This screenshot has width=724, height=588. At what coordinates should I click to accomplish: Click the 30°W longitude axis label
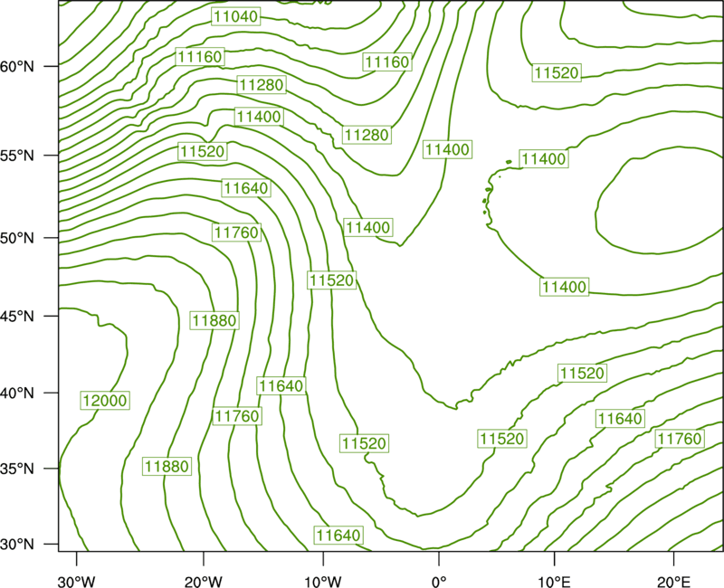tap(76, 581)
